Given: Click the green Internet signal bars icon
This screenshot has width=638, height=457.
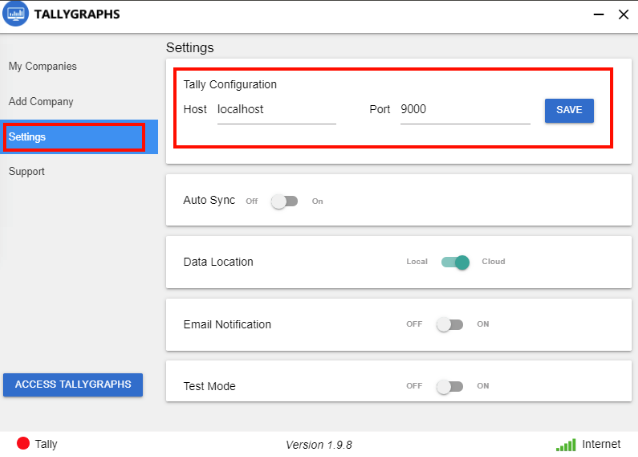Looking at the screenshot, I should [566, 445].
